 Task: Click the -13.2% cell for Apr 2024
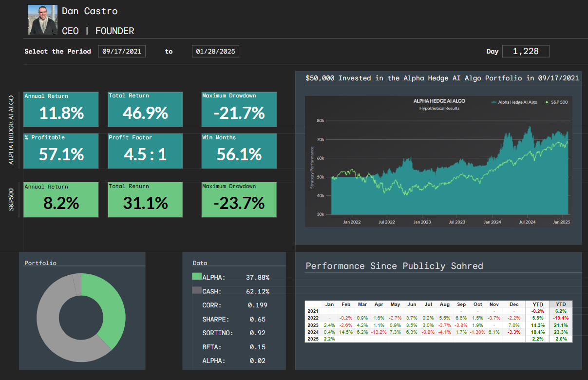coord(379,332)
